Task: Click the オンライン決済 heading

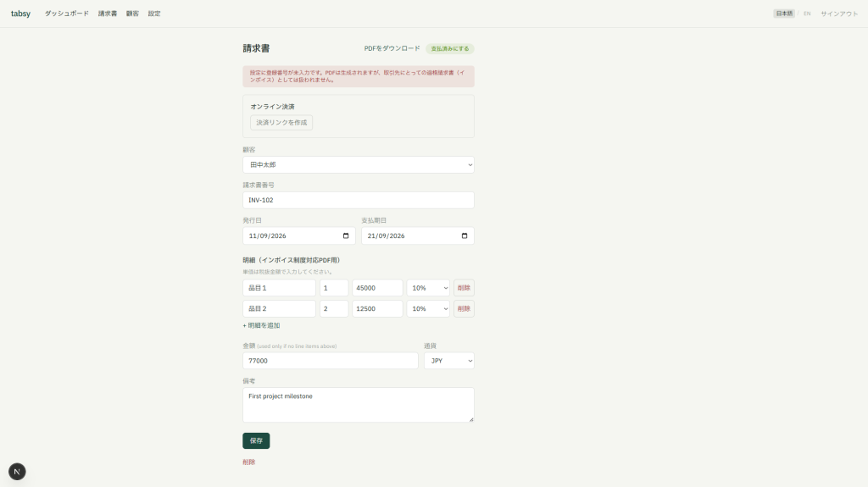Action: coord(272,106)
